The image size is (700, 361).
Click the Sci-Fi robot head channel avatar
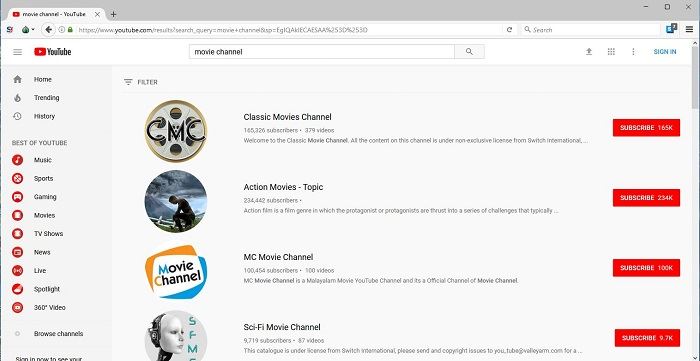point(176,336)
